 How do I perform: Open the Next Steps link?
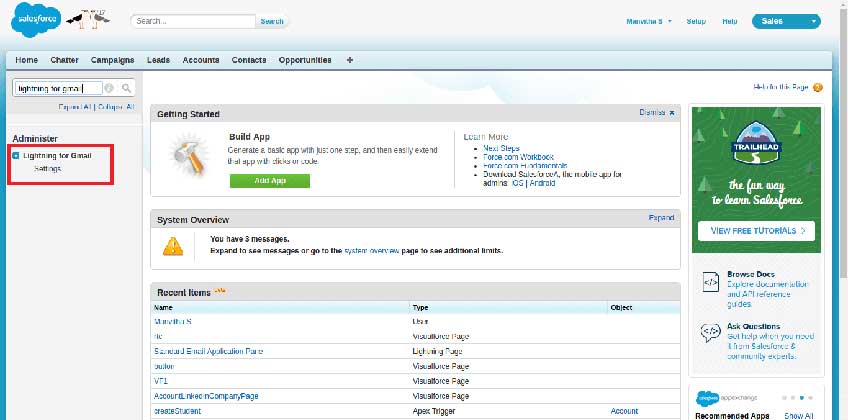tap(501, 148)
